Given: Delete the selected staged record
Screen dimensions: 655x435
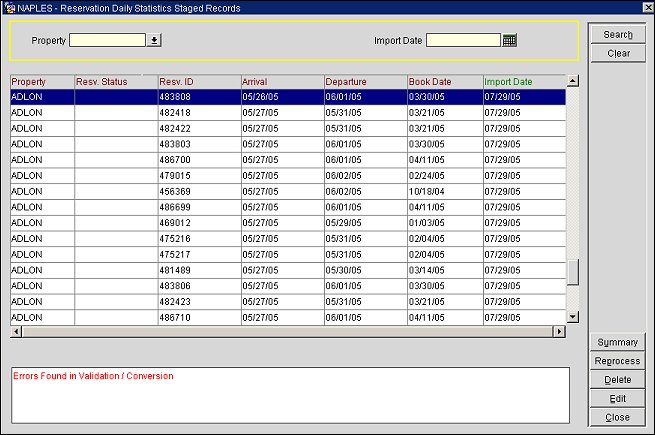Looking at the screenshot, I should coord(617,380).
